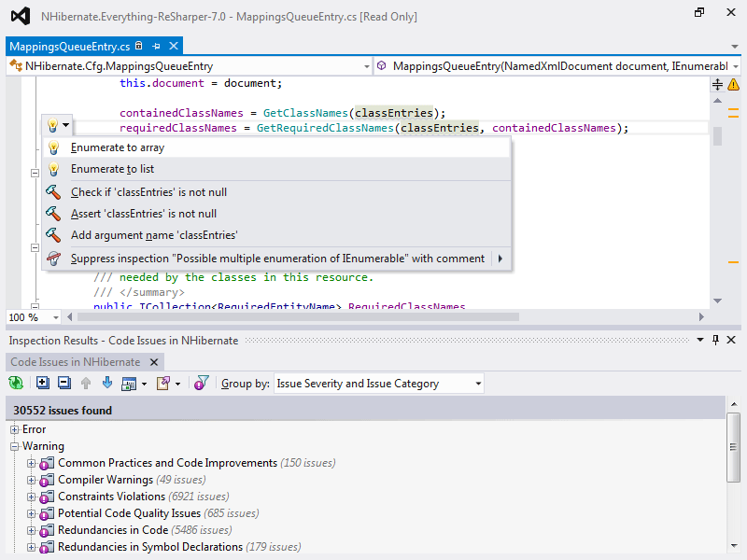Close the MappingsQueueEntry.cs tab
Image resolution: width=747 pixels, height=560 pixels.
(x=174, y=46)
